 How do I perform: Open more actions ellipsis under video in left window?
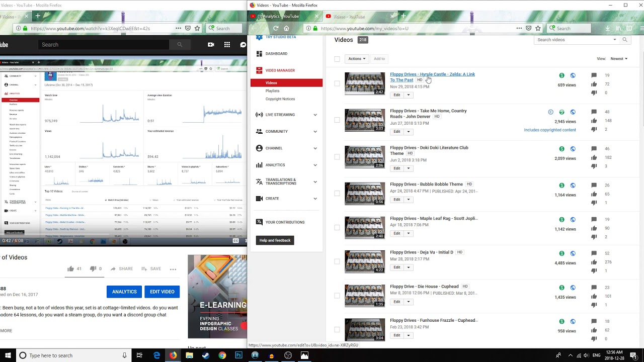coord(173,269)
